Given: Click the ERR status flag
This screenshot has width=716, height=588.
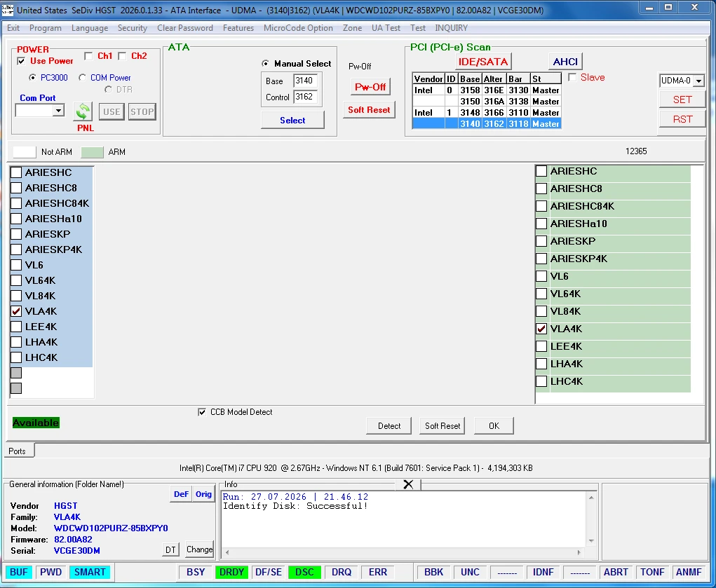Looking at the screenshot, I should coord(377,572).
